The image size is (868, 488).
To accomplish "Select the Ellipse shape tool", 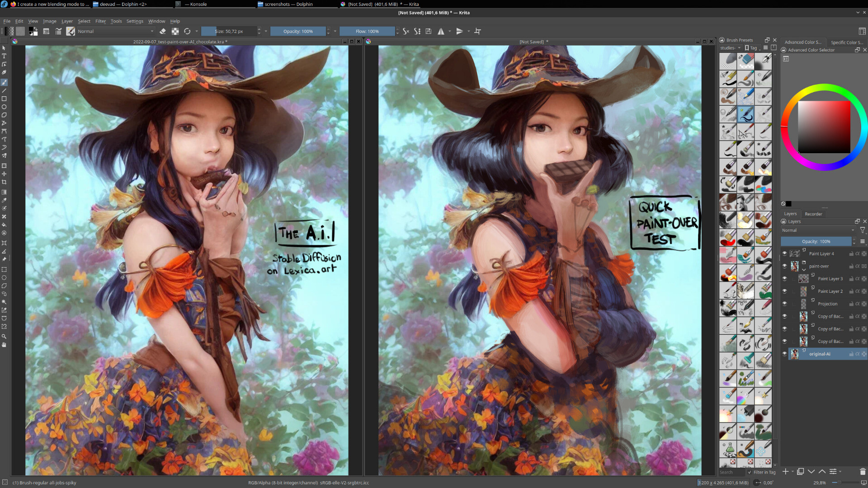I will click(x=4, y=107).
